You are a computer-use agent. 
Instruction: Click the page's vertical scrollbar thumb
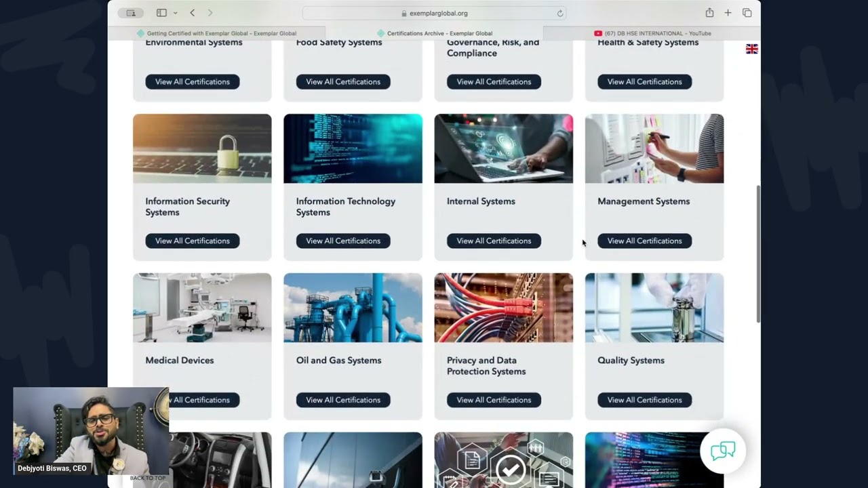coord(758,253)
